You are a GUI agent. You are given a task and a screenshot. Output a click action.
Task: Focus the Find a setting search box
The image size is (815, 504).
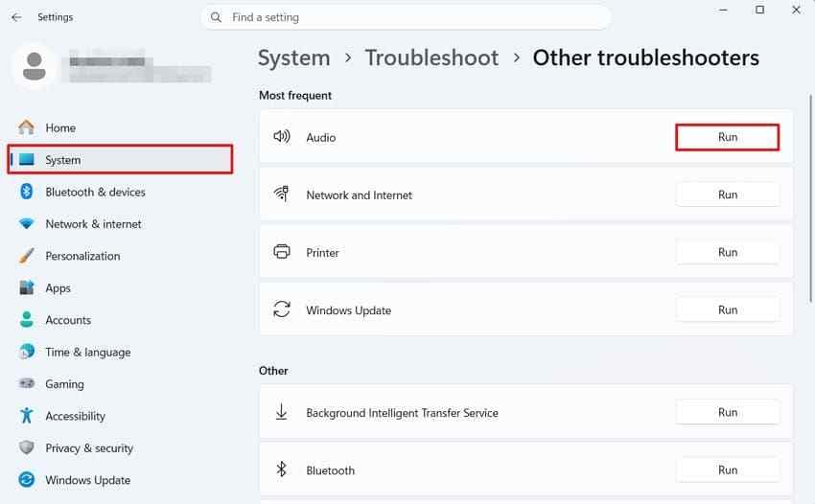[406, 17]
